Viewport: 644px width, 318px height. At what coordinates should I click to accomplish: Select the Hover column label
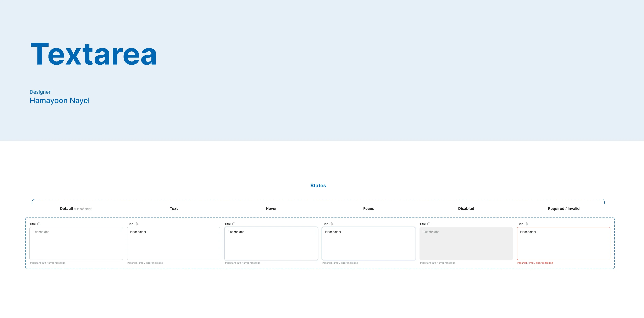(271, 208)
